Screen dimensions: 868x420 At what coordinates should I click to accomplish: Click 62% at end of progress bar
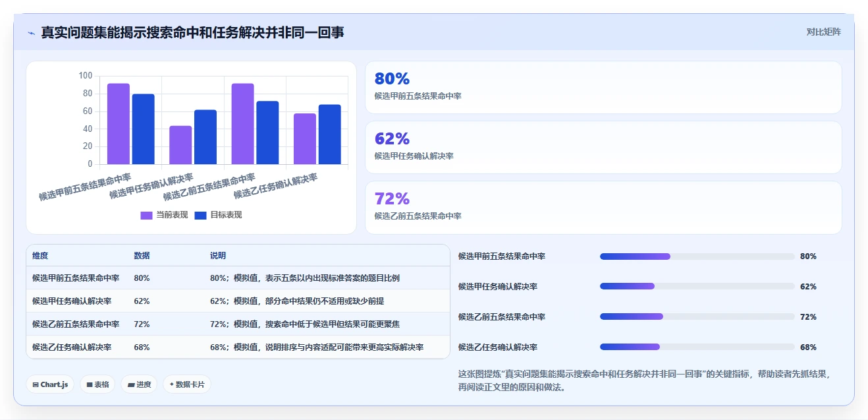(808, 287)
